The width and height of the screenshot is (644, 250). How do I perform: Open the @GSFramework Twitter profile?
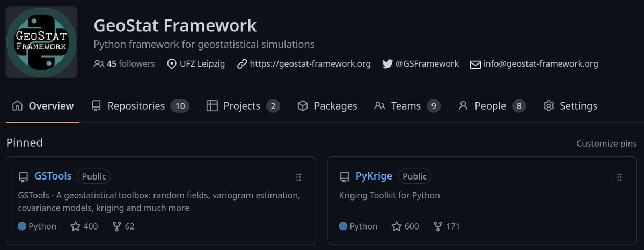click(427, 63)
